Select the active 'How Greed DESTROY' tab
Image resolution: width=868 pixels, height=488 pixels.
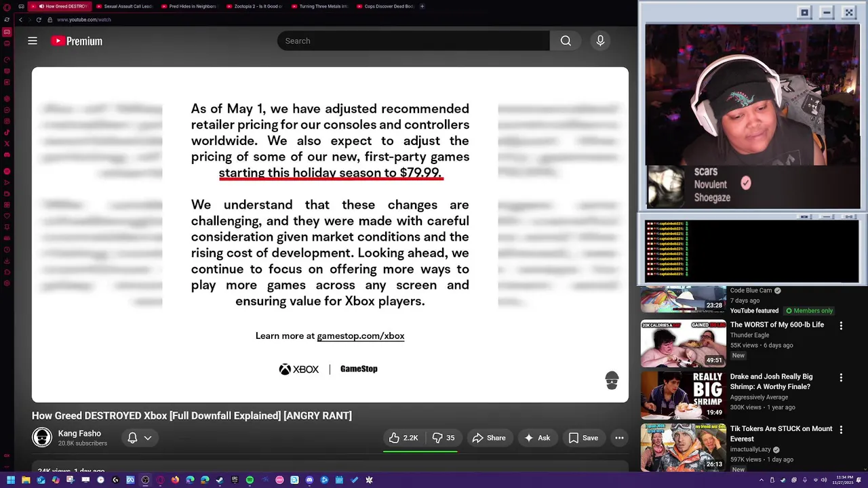tap(60, 6)
